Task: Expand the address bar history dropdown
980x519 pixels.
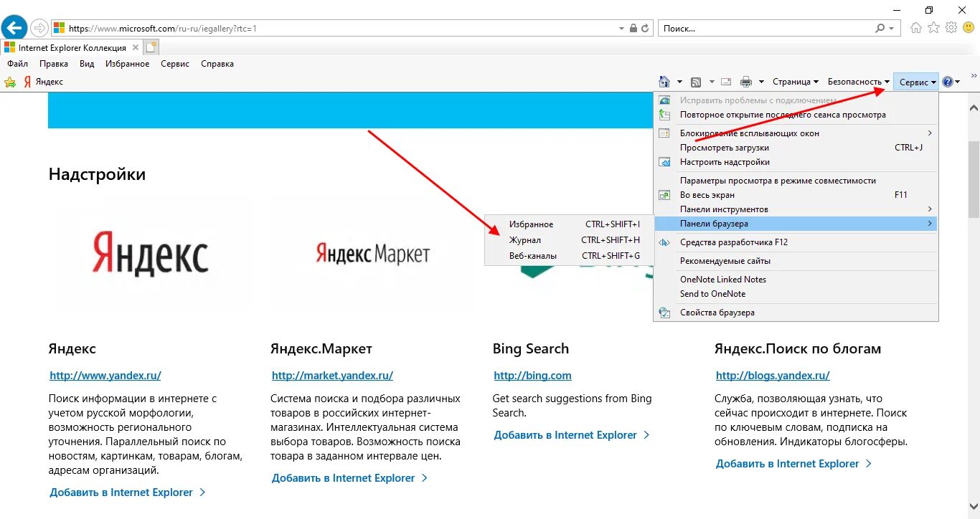Action: tap(621, 29)
